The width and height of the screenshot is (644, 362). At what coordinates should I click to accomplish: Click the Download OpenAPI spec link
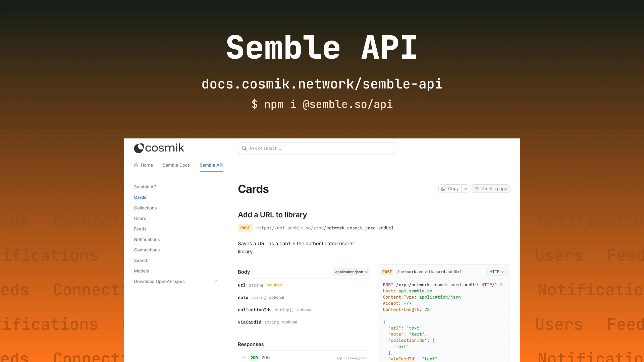pyautogui.click(x=159, y=282)
